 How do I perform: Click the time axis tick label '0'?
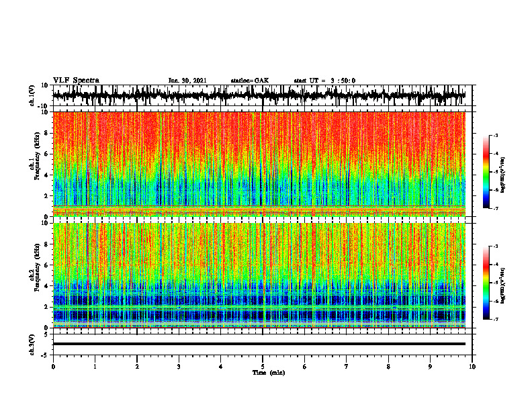(x=53, y=367)
